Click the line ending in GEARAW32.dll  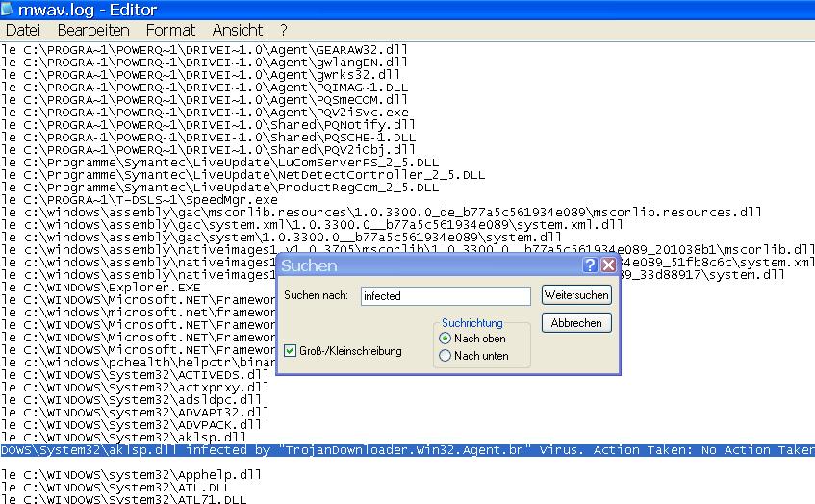[x=192, y=49]
